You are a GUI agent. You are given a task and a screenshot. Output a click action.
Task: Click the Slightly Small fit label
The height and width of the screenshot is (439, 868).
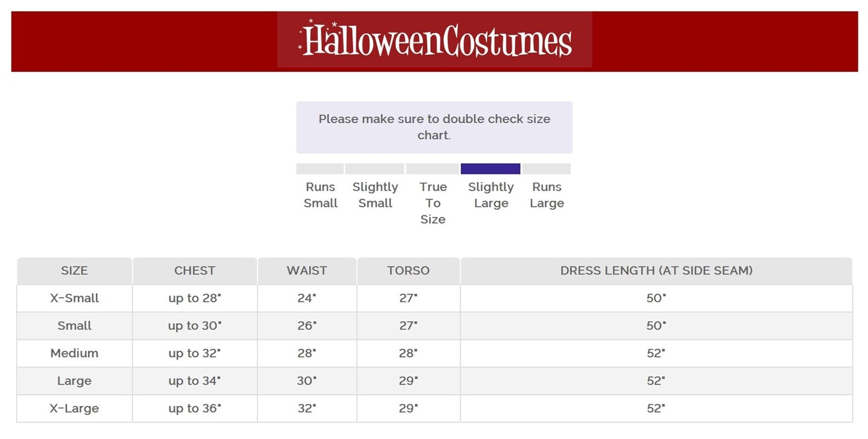pos(375,195)
